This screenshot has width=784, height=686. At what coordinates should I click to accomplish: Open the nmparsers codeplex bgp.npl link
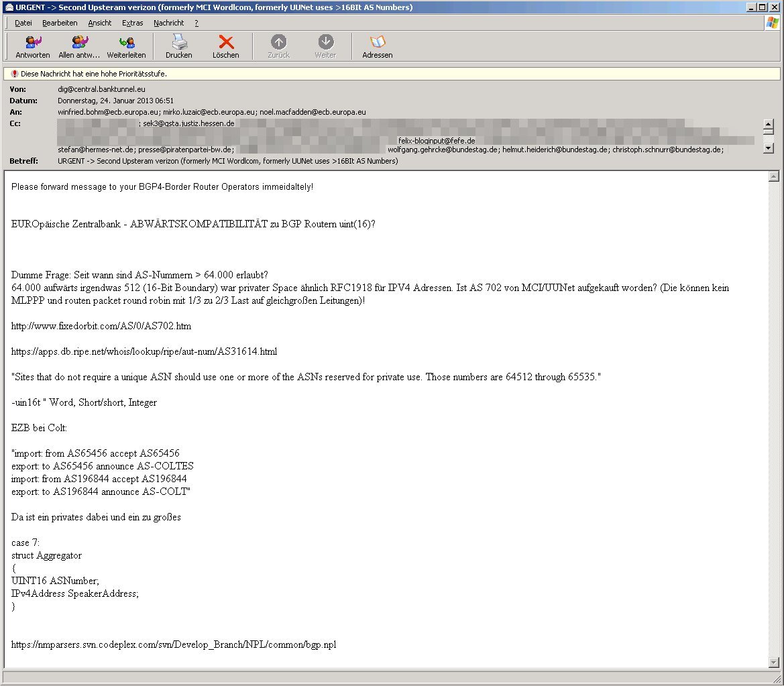click(174, 644)
